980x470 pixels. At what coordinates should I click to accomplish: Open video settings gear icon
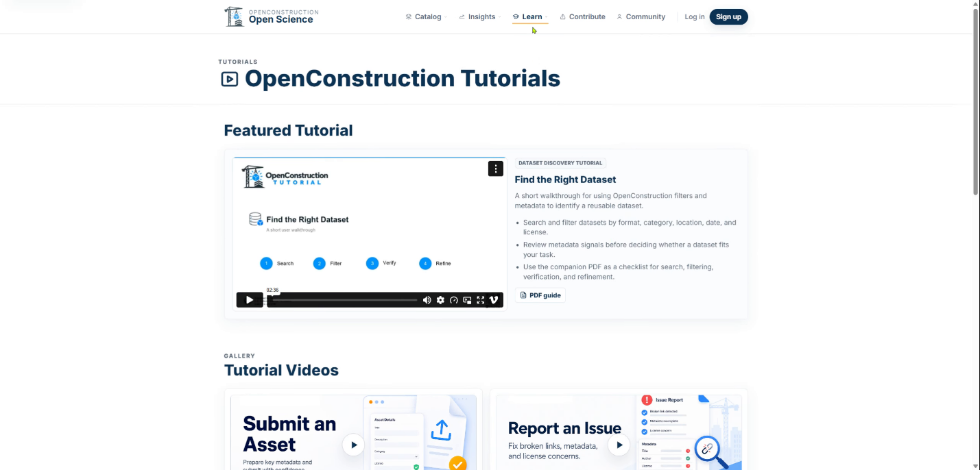tap(440, 300)
